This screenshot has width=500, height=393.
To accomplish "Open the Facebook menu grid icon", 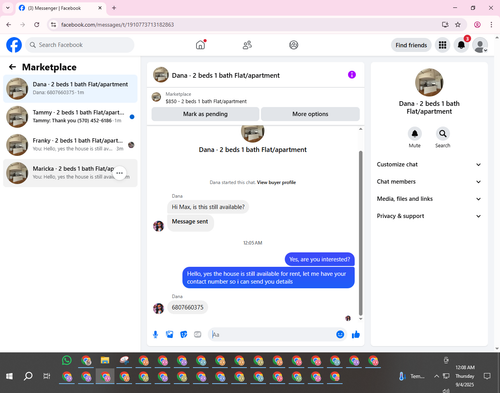I will [442, 45].
